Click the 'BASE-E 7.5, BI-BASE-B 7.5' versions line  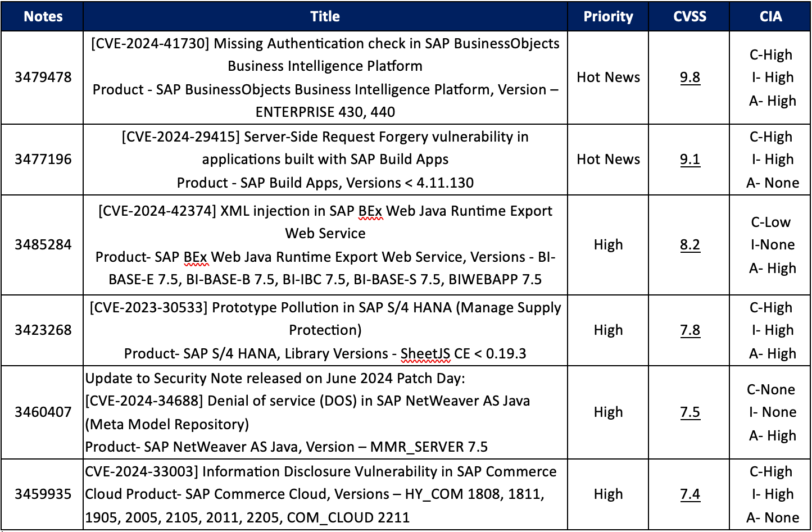pyautogui.click(x=325, y=280)
